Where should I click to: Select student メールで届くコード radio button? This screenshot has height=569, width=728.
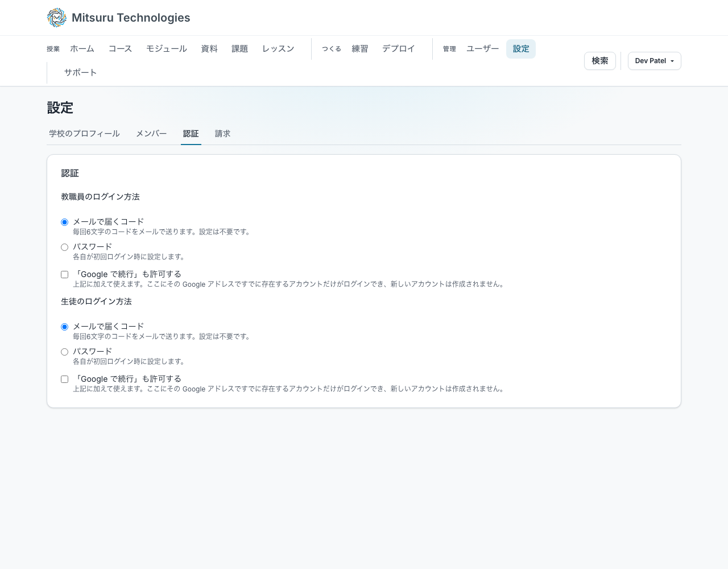coord(64,327)
